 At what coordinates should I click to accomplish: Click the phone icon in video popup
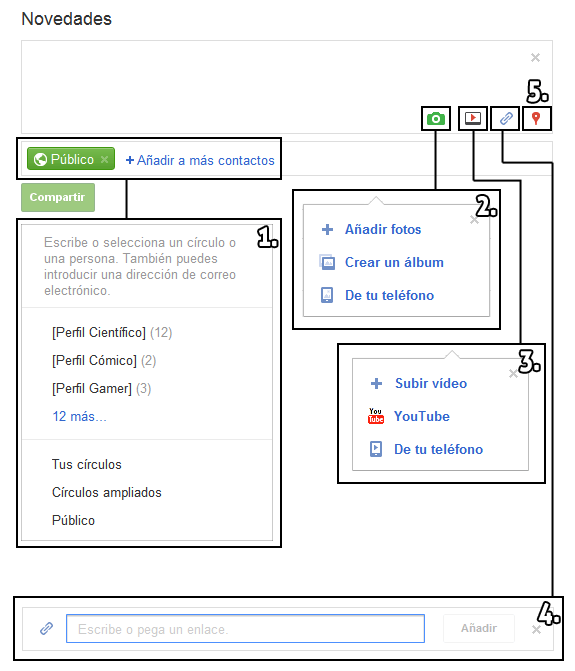[x=376, y=449]
